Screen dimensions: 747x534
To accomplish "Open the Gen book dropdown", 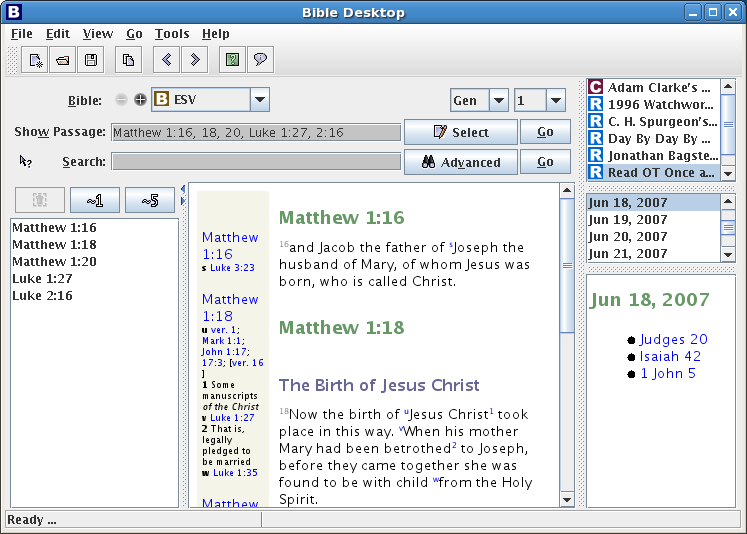I will pos(498,101).
